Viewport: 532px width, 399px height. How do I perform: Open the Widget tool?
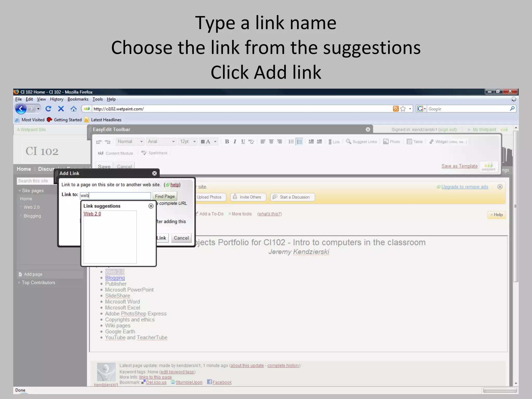pyautogui.click(x=448, y=142)
